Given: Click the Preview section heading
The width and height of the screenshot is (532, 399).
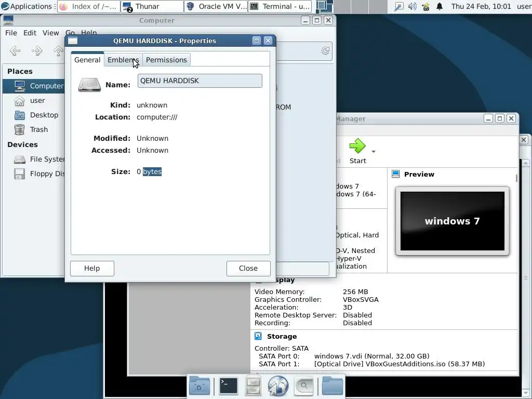Looking at the screenshot, I should click(x=419, y=175).
